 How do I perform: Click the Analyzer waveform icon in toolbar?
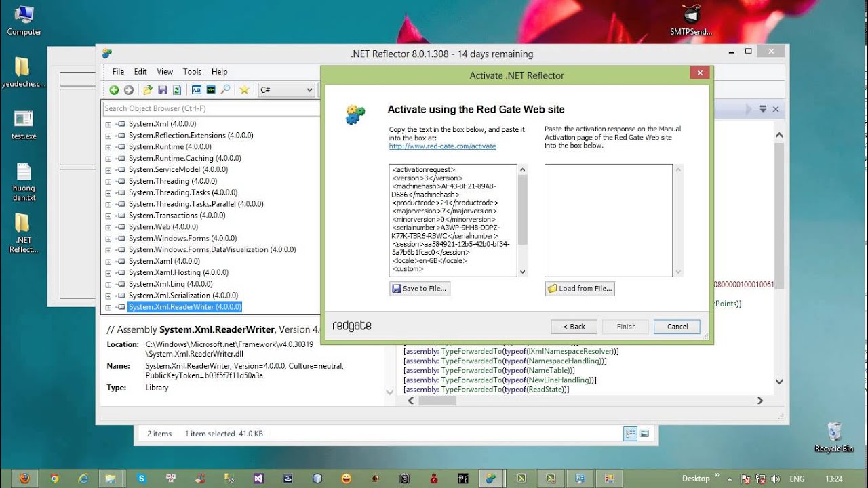[211, 89]
